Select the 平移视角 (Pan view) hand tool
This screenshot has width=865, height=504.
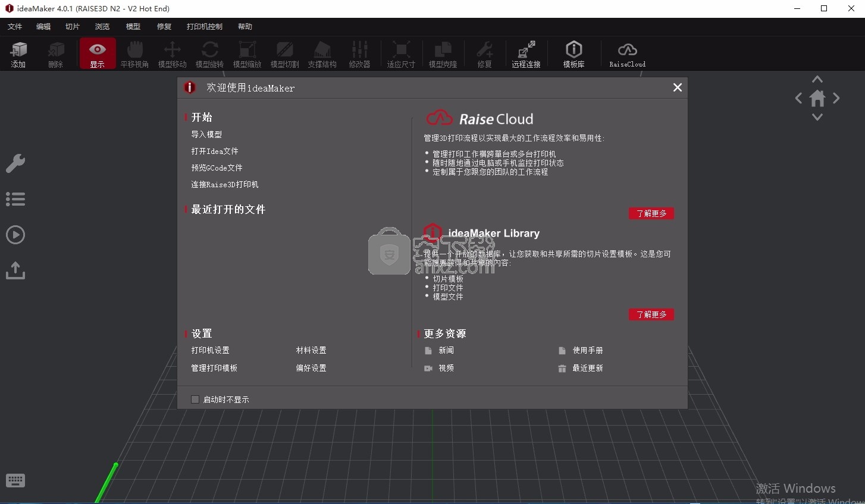pyautogui.click(x=135, y=54)
